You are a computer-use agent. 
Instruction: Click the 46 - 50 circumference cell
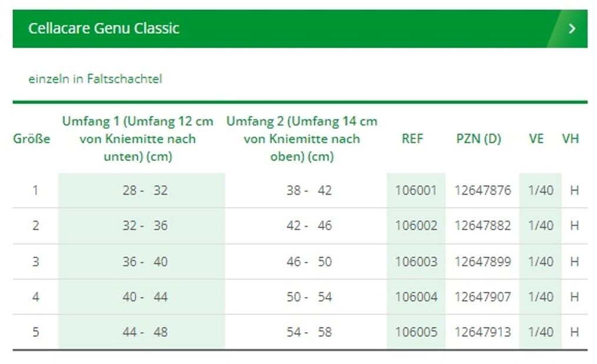(309, 262)
